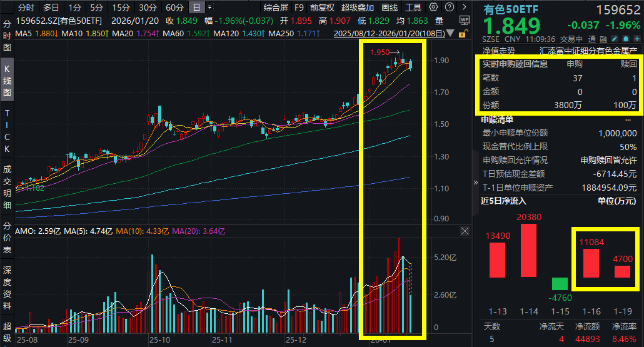
Task: Open the TICK side panel tab
Action: click(x=7, y=131)
